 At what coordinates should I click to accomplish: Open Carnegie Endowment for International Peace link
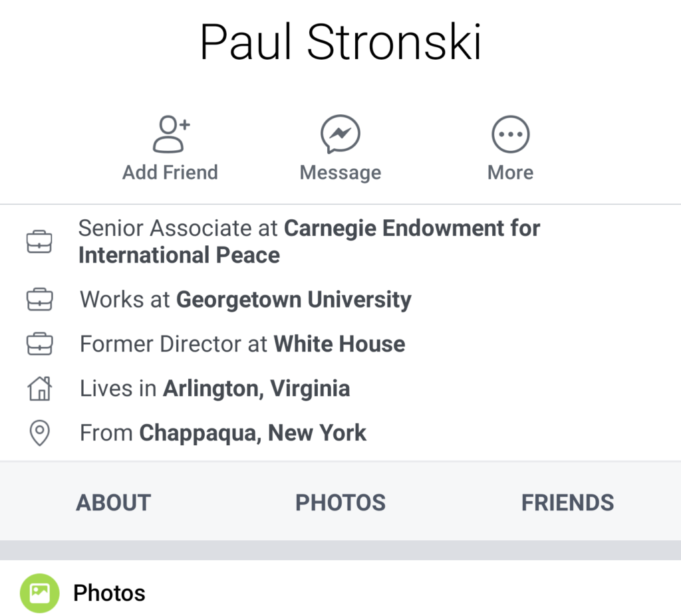pyautogui.click(x=309, y=241)
